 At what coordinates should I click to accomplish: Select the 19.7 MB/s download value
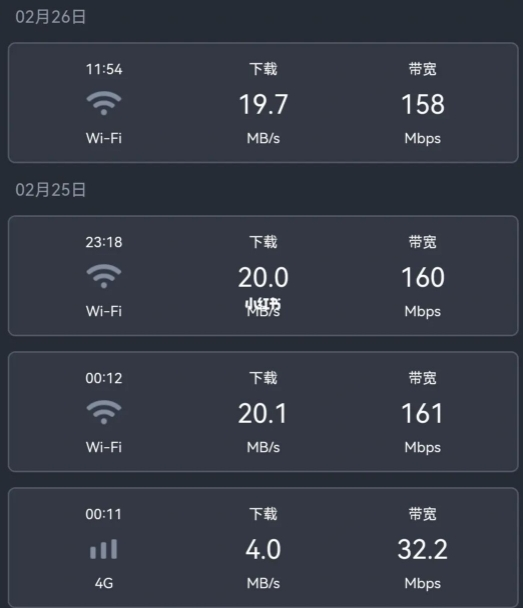click(263, 104)
